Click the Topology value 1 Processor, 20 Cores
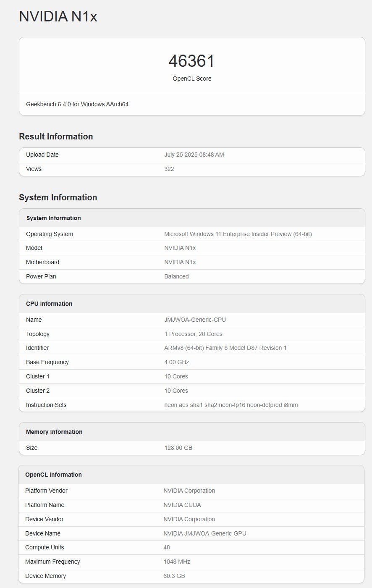 tap(193, 334)
